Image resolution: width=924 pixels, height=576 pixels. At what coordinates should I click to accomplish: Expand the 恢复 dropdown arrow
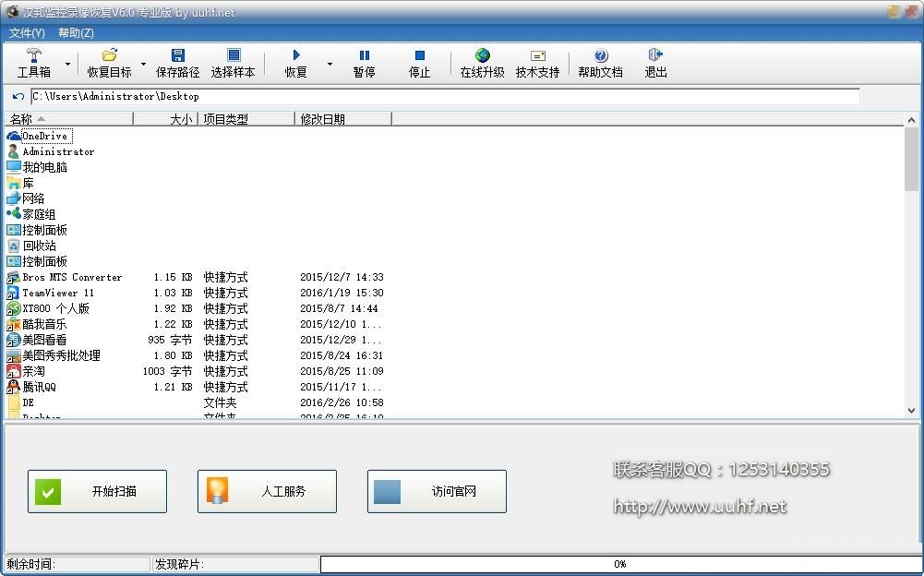330,64
